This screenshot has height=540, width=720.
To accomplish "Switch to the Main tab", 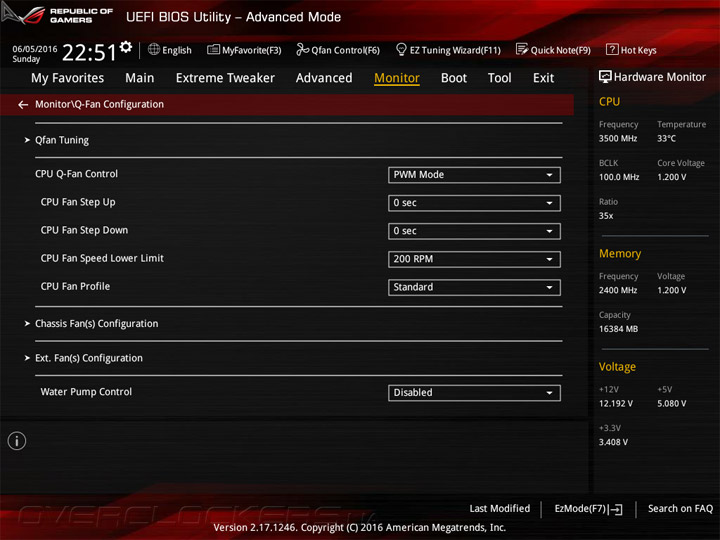I will [x=140, y=78].
